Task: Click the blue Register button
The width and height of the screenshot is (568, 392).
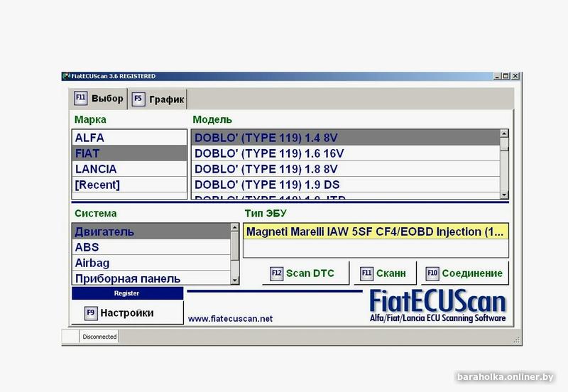Action: [127, 293]
